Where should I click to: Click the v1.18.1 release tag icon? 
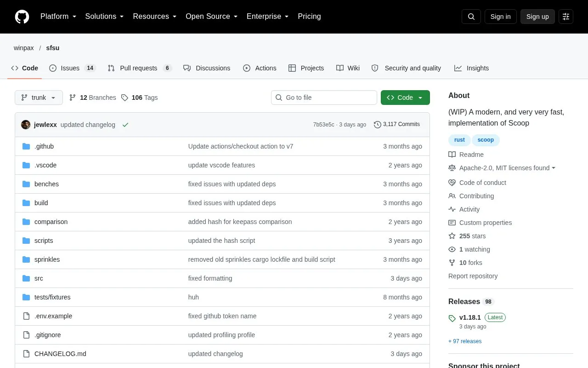pyautogui.click(x=452, y=318)
